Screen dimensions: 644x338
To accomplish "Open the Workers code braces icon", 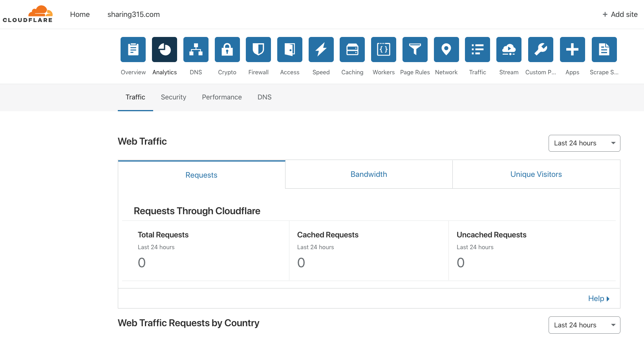I will click(x=384, y=50).
